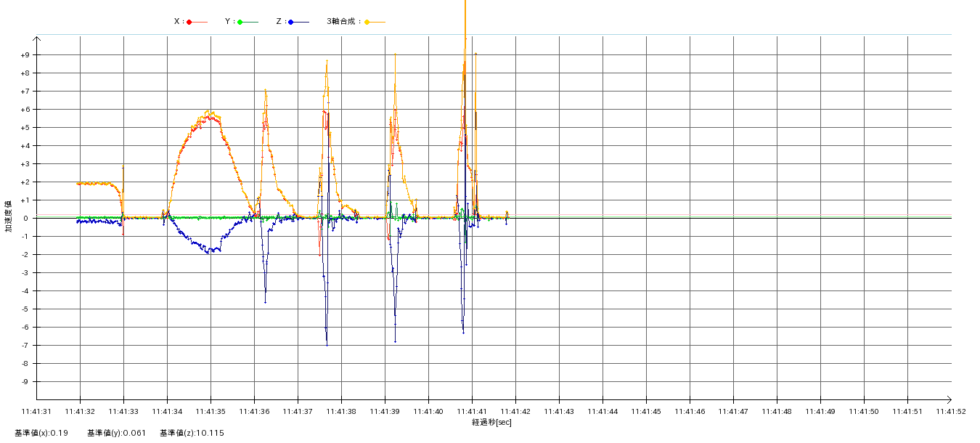Click the 基準値(x):0.19 readout

41,434
